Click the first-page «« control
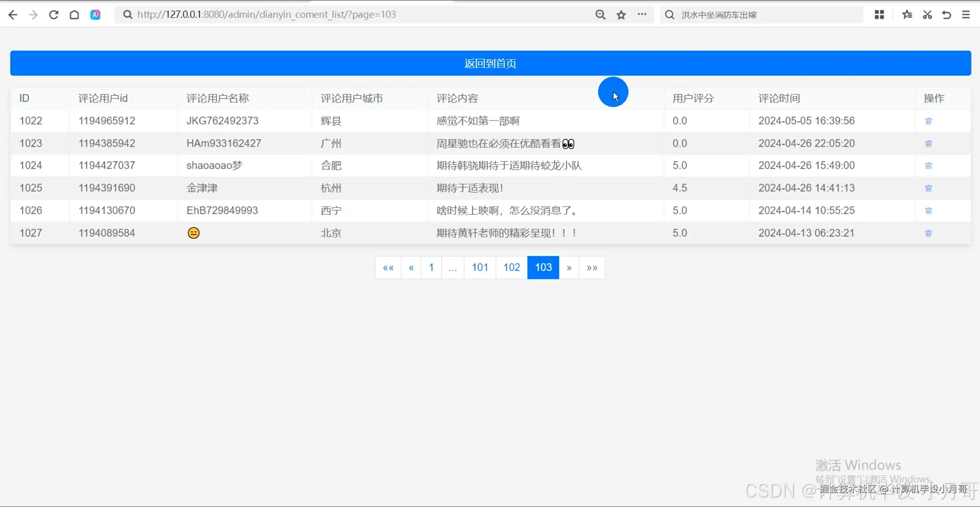Screen dimensions: 980x507 (388, 267)
